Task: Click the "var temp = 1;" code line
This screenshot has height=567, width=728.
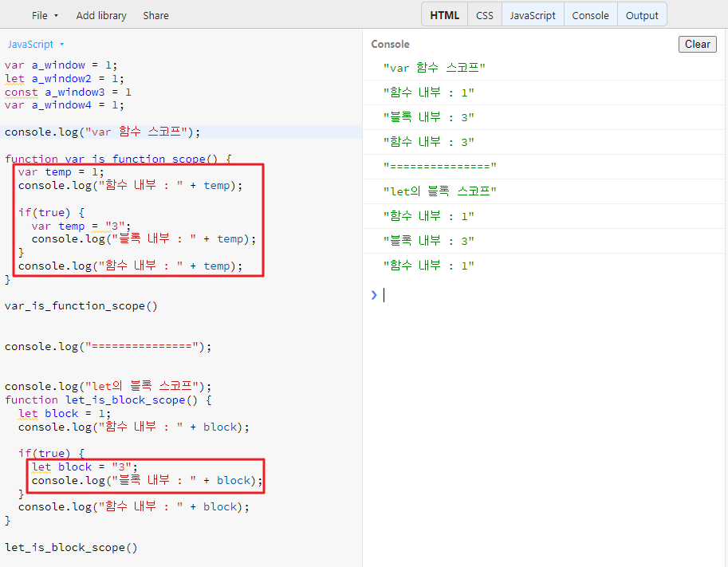Action: (x=61, y=172)
